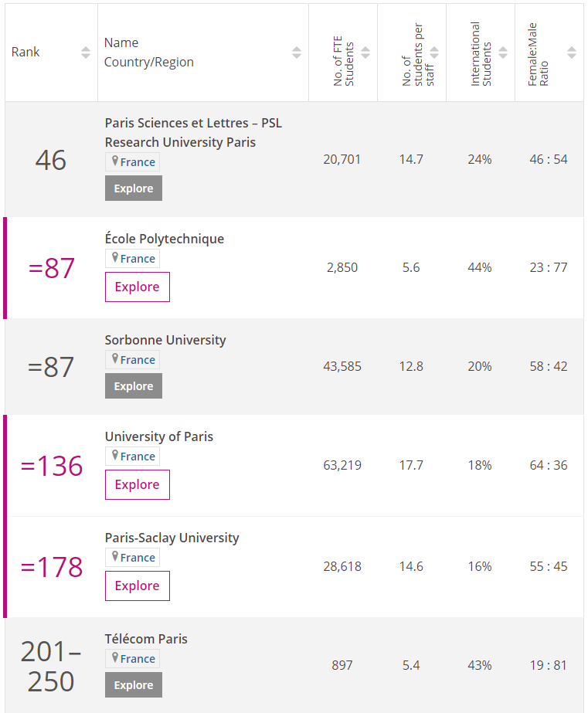
Task: Click the location pin in École Polytechnique's France tag
Action: 114,259
